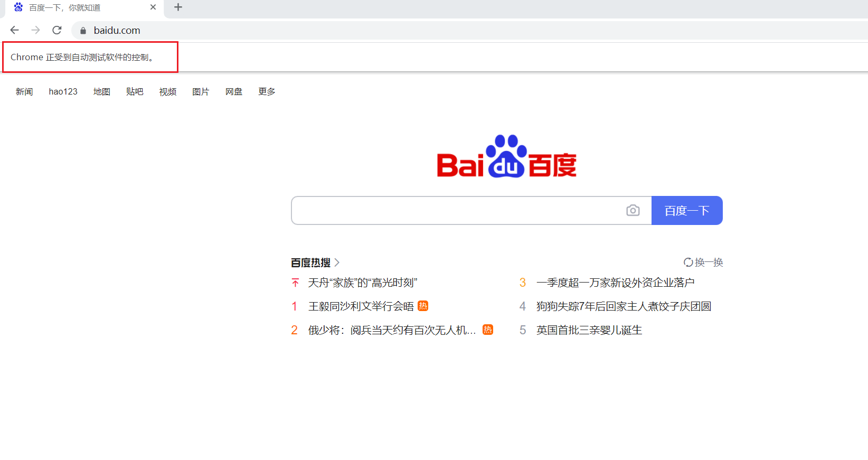The image size is (868, 460).
Task: Open hot search 一季度超一万家新设外资企业落户
Action: pos(616,283)
